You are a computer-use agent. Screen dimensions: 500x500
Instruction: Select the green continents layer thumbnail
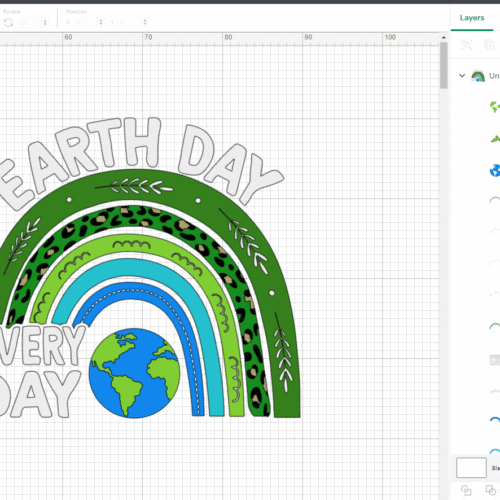[495, 107]
